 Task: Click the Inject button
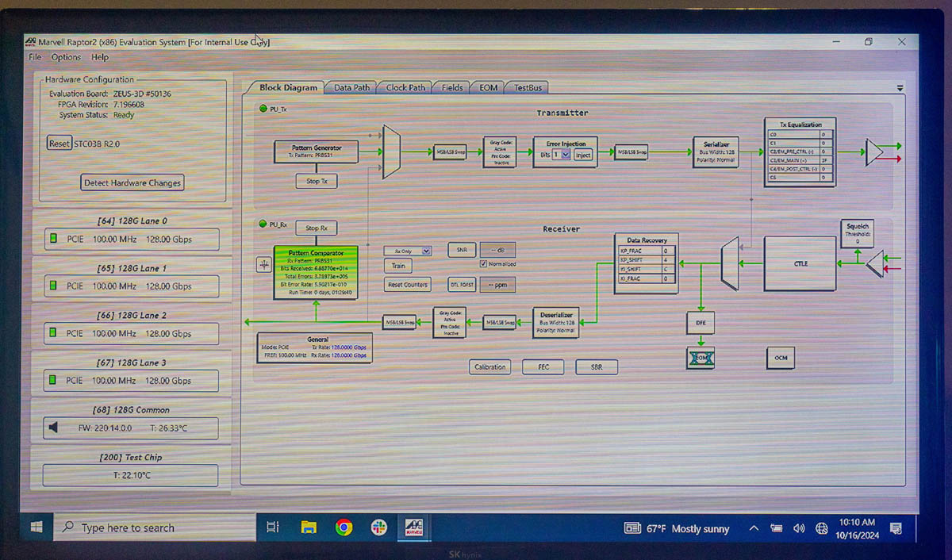(583, 155)
